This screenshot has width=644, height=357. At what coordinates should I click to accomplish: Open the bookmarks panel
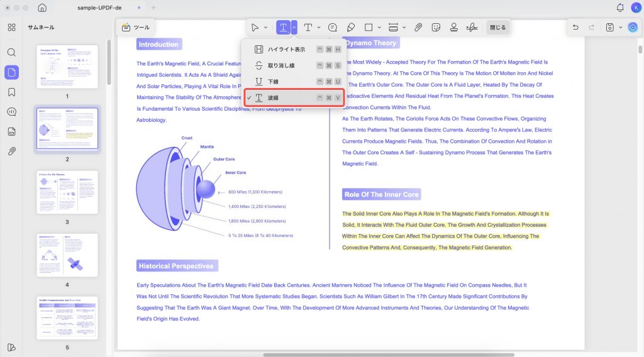(11, 92)
